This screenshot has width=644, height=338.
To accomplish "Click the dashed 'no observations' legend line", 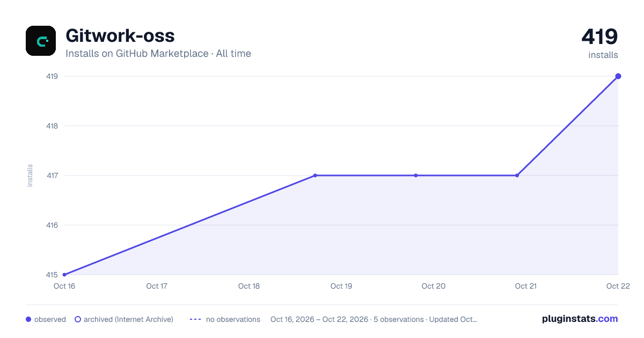I will coord(195,319).
